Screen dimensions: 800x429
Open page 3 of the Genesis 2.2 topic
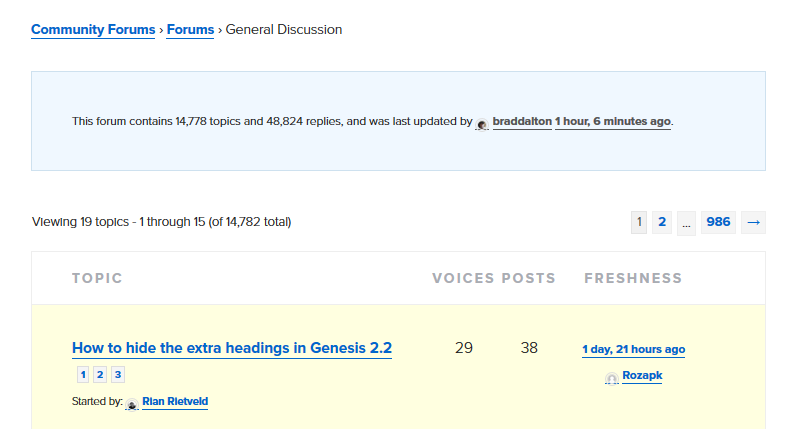118,375
